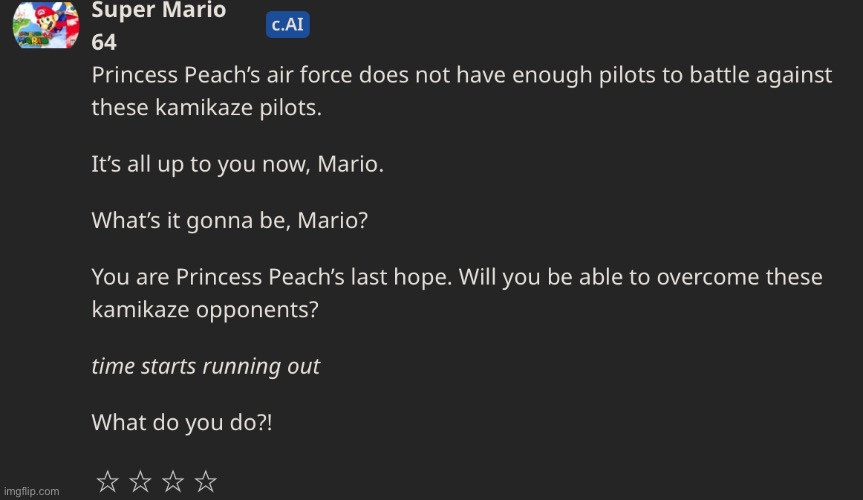Select the third rating star
Screen dimensions: 863x500
[173, 483]
